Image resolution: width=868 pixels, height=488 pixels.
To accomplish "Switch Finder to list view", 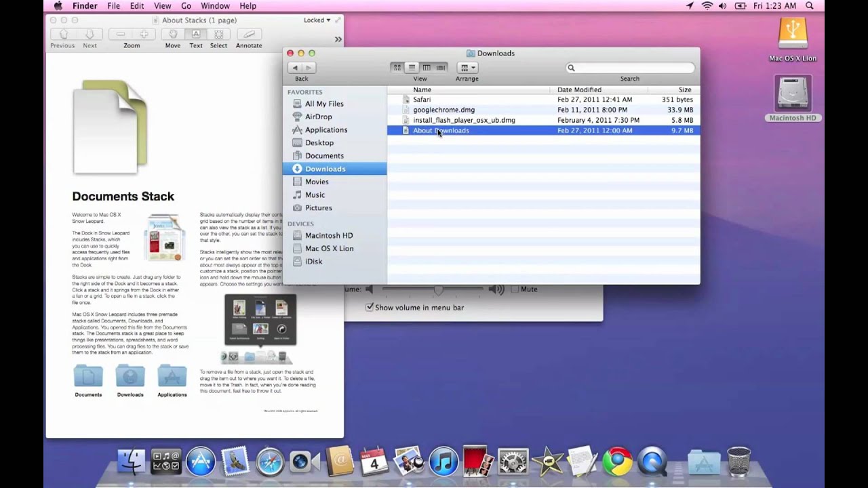I will pyautogui.click(x=412, y=68).
